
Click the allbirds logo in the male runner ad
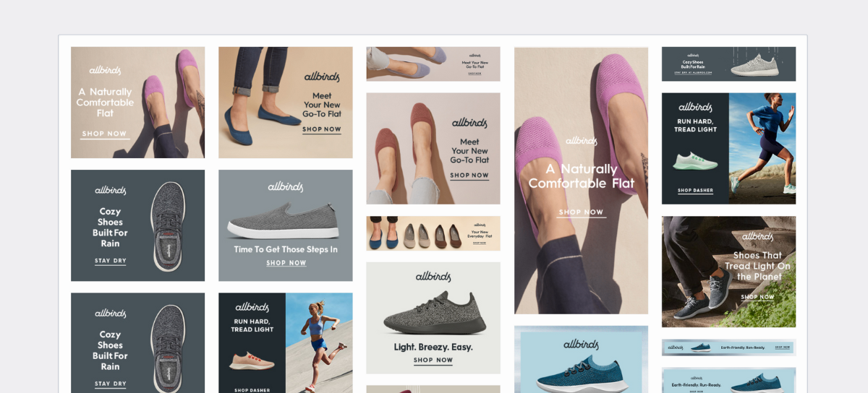click(695, 107)
